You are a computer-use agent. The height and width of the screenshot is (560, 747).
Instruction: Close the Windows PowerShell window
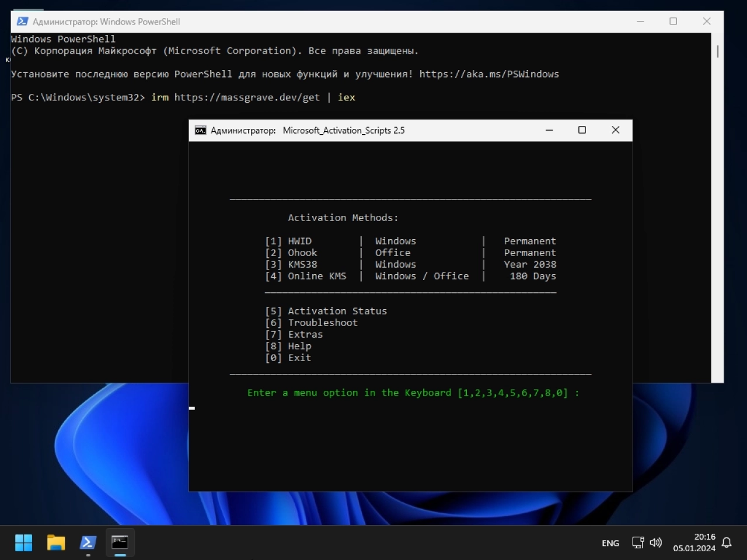click(707, 22)
